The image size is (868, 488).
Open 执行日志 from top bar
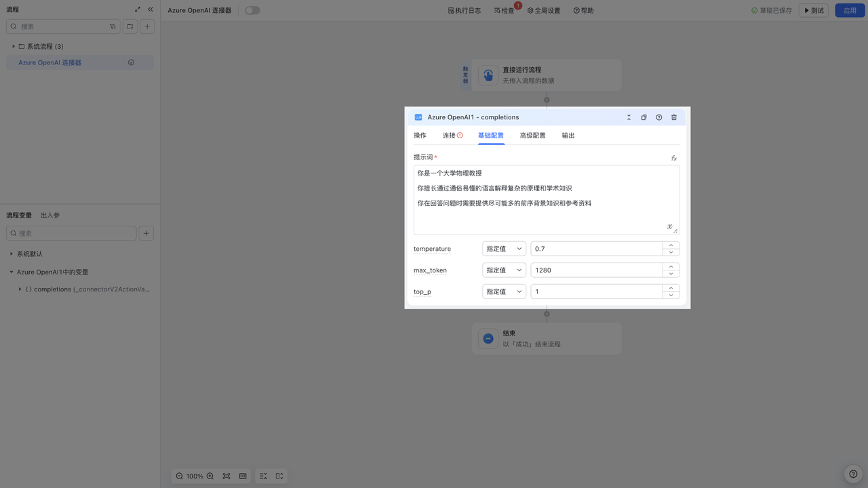click(465, 10)
